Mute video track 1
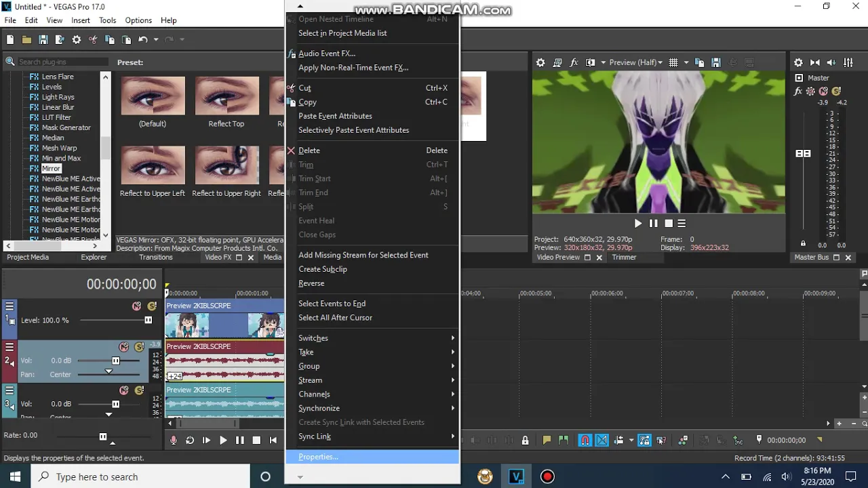This screenshot has width=868, height=488. (x=136, y=306)
